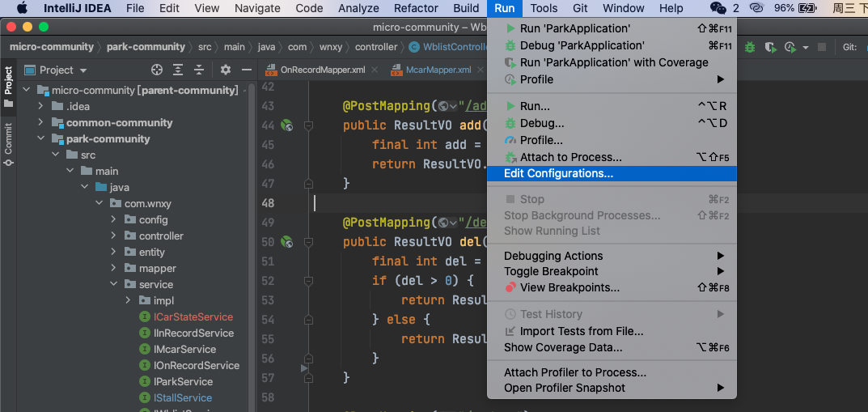Close the OnRecordMapper.xml tab
Screen dimensions: 868x412
(x=375, y=70)
